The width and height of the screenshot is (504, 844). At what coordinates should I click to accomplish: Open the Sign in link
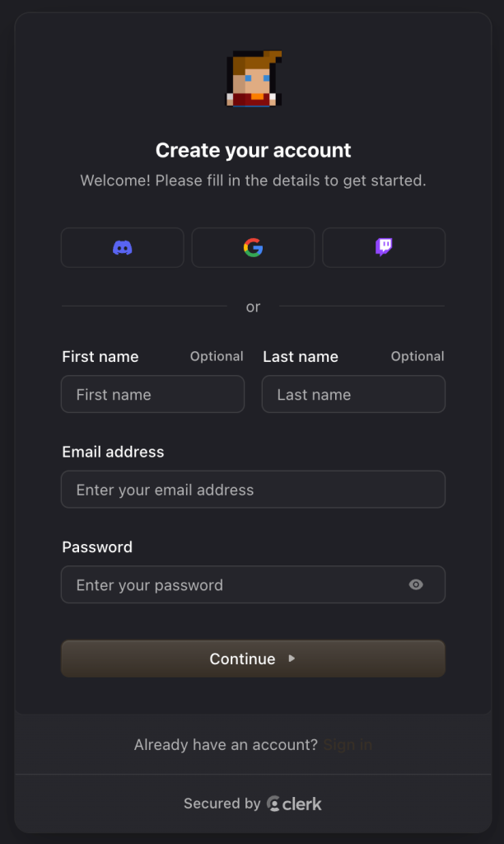pyautogui.click(x=348, y=745)
